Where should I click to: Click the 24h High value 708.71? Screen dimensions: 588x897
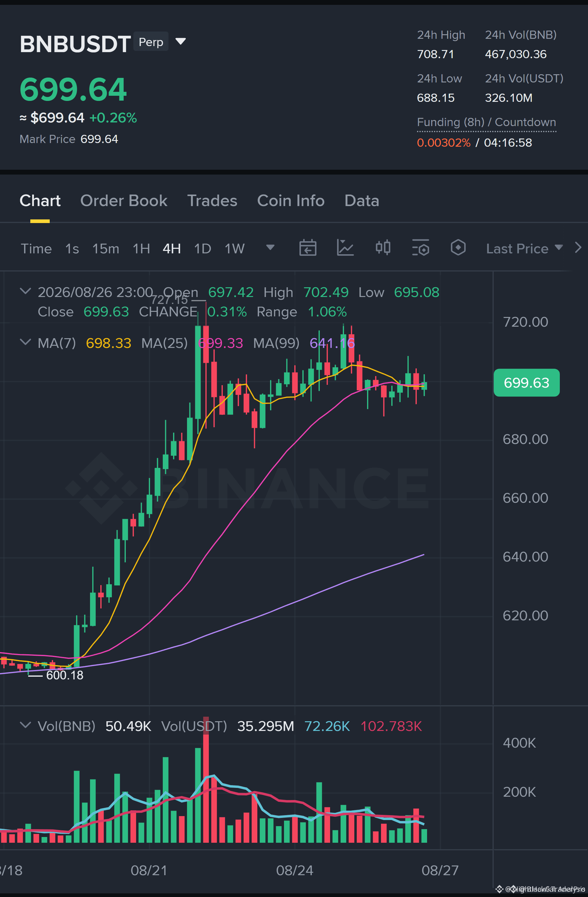[435, 54]
